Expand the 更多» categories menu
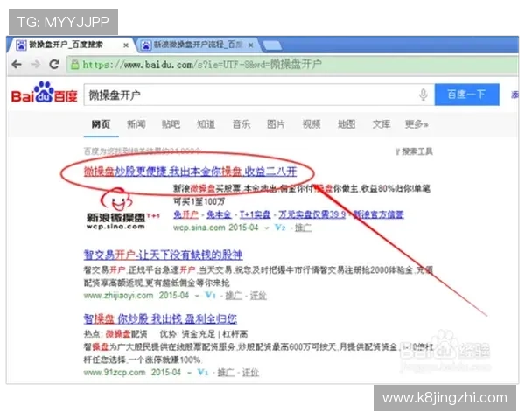Image resolution: width=525 pixels, height=420 pixels. pyautogui.click(x=416, y=124)
